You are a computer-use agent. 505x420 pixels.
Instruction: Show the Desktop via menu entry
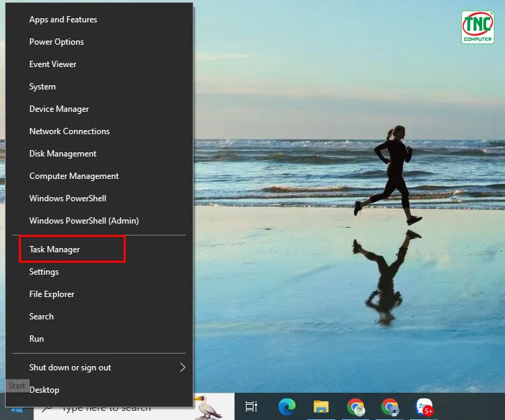click(99, 390)
